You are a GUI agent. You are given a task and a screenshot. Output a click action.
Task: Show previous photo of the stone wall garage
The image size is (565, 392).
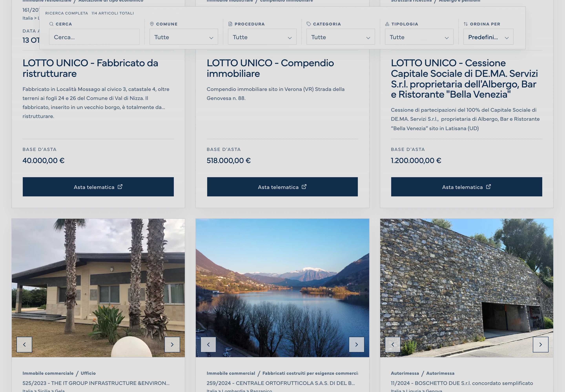point(393,345)
